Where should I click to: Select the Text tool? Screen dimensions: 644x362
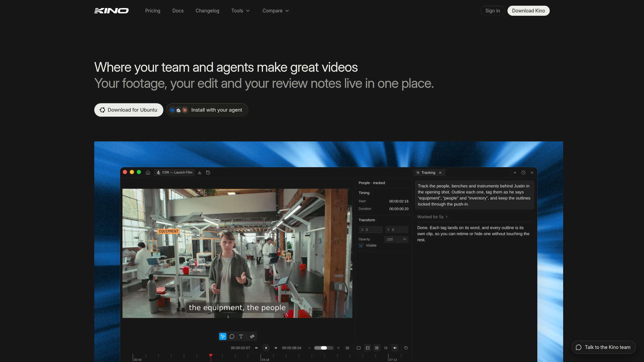[x=241, y=336]
